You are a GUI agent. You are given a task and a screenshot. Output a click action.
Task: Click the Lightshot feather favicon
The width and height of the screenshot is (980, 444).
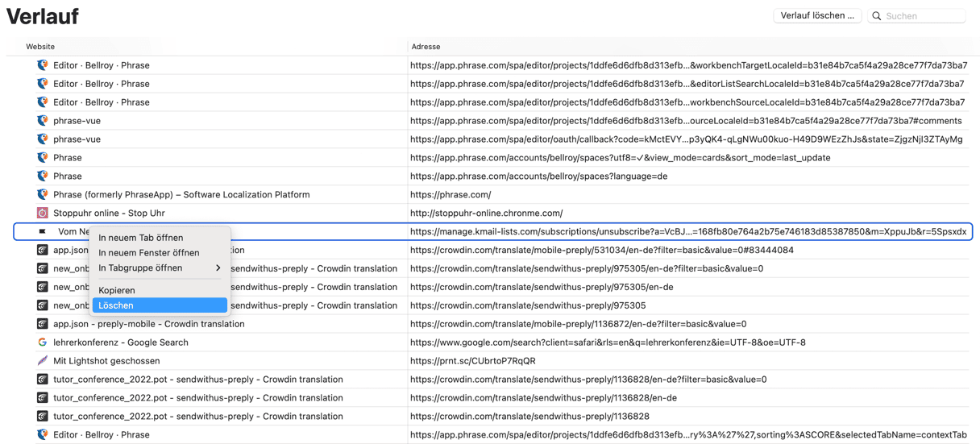(x=43, y=360)
